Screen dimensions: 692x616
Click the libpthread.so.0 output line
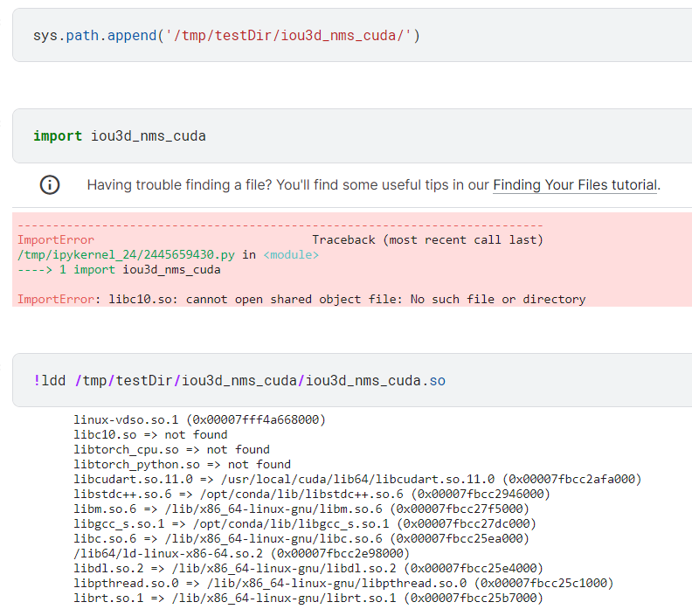point(343,583)
